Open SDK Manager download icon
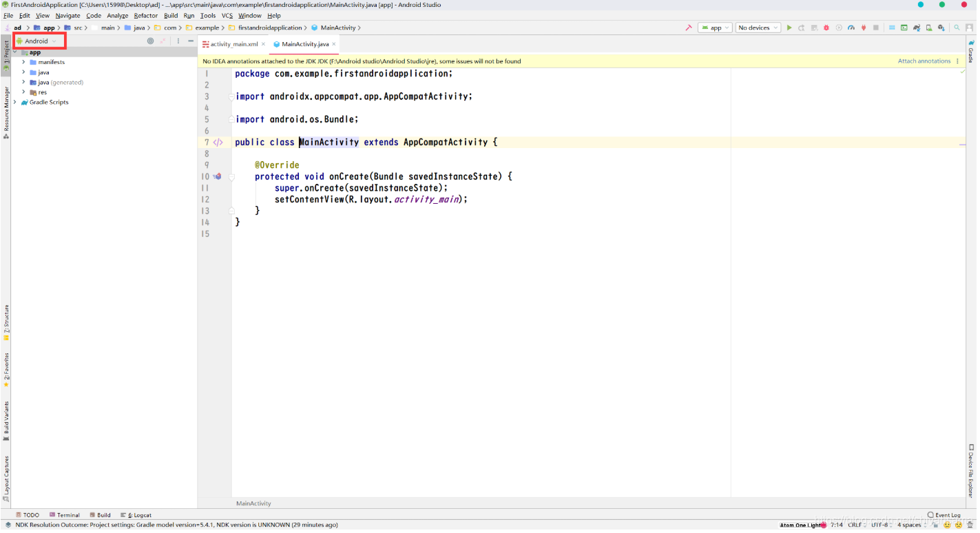Image resolution: width=980 pixels, height=533 pixels. pyautogui.click(x=941, y=28)
